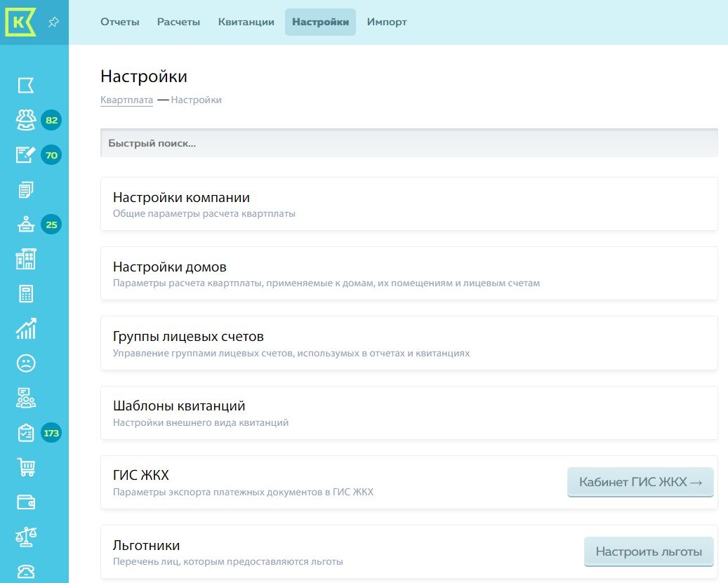The width and height of the screenshot is (728, 583).
Task: Click the shopping cart sidebar icon
Action: tap(25, 467)
